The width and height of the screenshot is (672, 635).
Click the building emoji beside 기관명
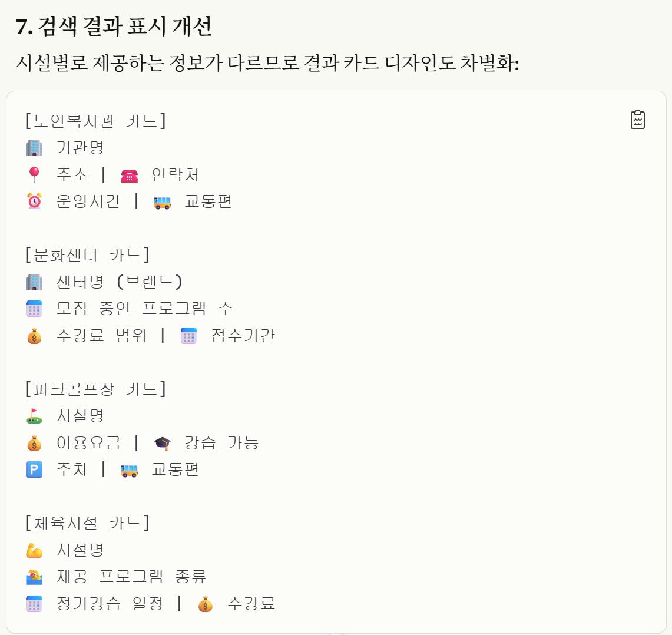(34, 147)
